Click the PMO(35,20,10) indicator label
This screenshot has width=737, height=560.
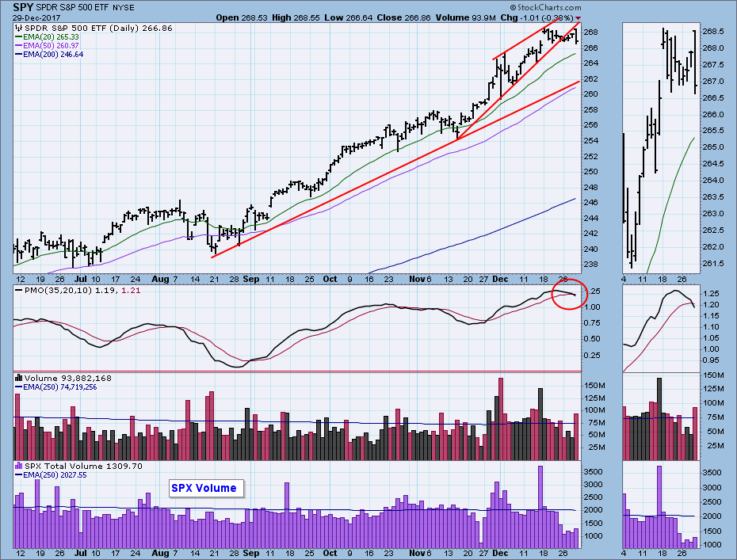pos(59,291)
